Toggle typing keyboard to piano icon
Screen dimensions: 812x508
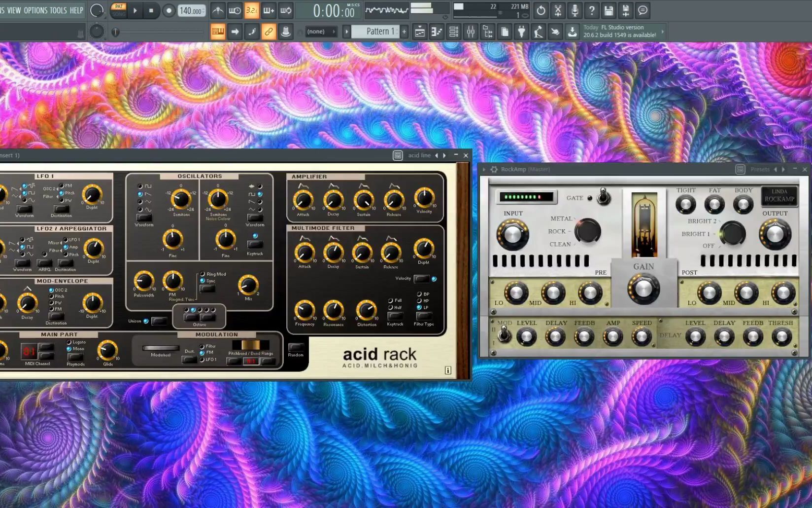click(x=218, y=32)
